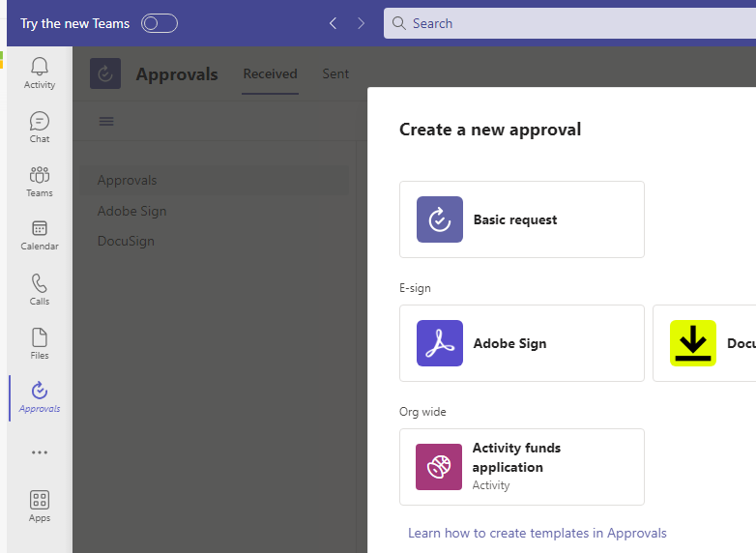756x553 pixels.
Task: Open Files in the sidebar
Action: tap(40, 344)
